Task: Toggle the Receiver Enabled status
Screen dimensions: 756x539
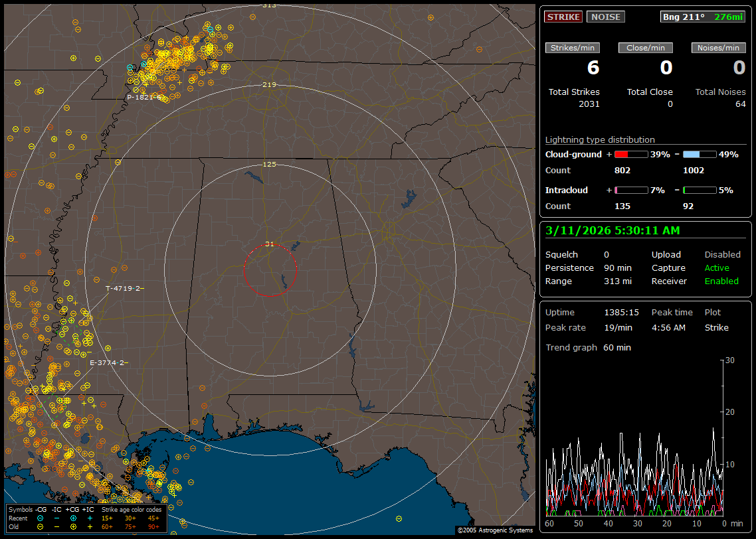Action: click(x=721, y=281)
